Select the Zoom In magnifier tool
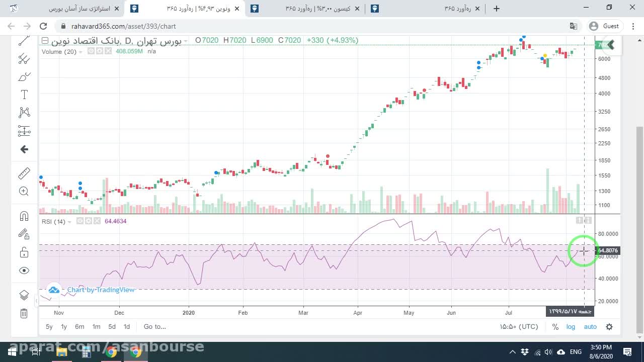The width and height of the screenshot is (644, 362). coord(24,191)
